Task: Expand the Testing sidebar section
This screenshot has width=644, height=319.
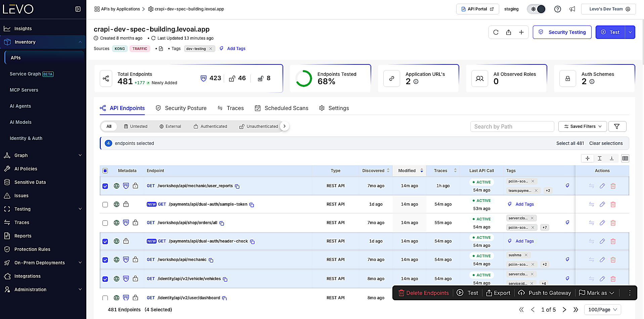Action: click(x=80, y=209)
